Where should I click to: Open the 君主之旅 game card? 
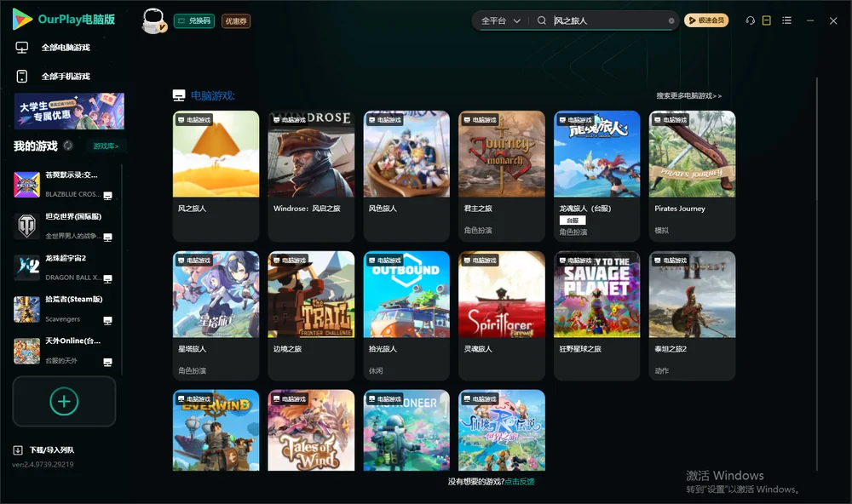coord(502,176)
